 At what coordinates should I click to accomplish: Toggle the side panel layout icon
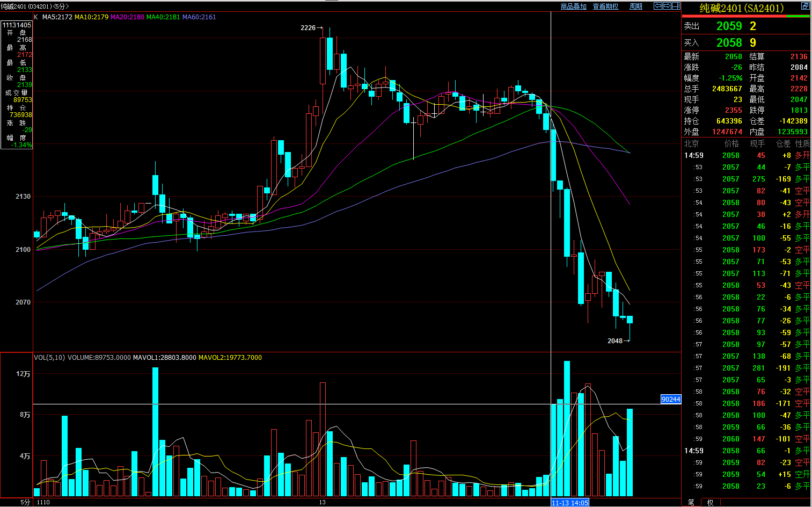coord(676,6)
